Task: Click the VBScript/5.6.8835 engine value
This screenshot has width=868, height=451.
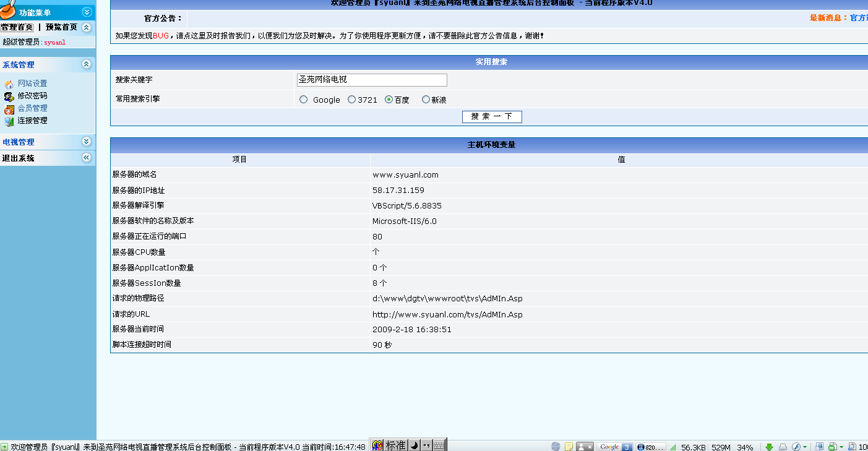Action: 407,206
